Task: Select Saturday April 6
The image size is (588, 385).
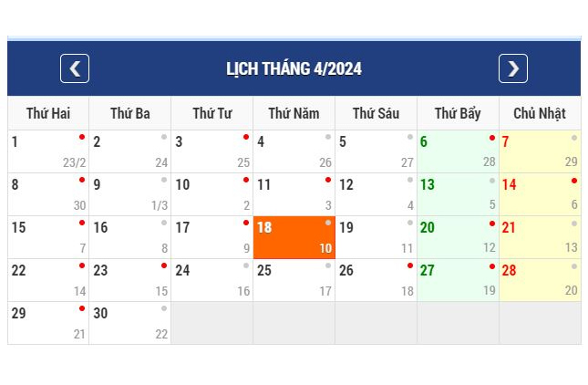Action: tap(458, 151)
